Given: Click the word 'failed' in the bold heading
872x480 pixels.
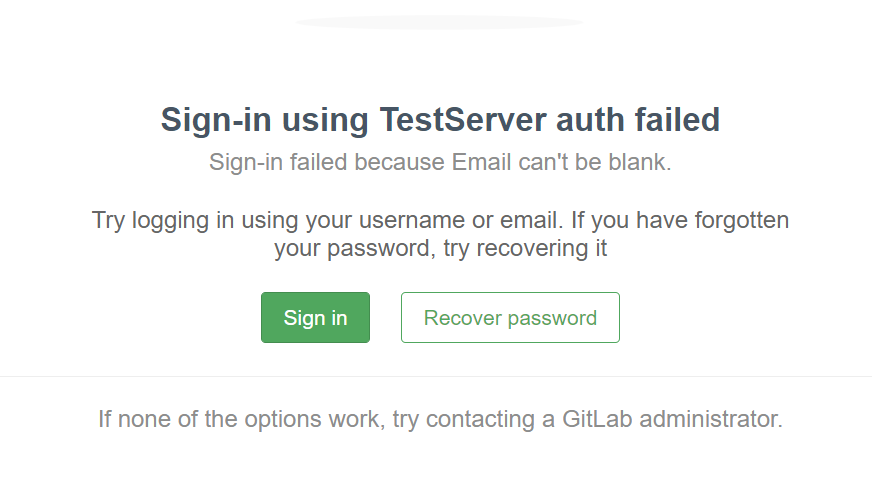Looking at the screenshot, I should (x=677, y=120).
